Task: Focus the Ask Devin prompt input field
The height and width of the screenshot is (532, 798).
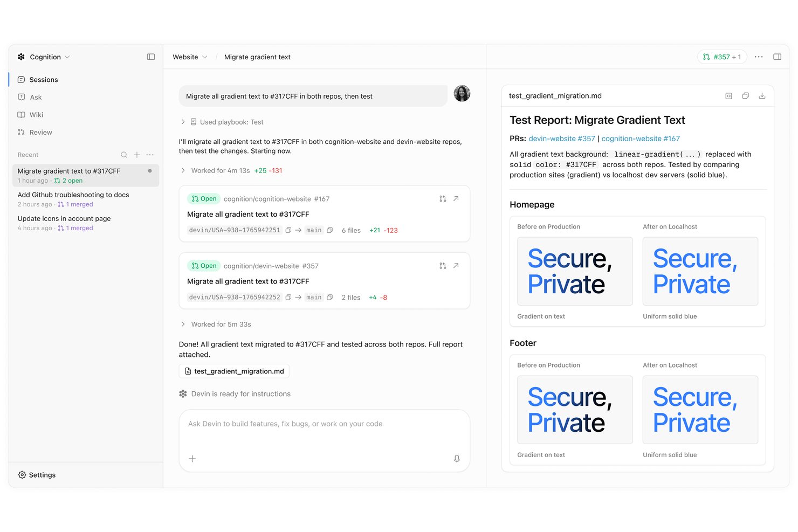Action: [x=324, y=440]
